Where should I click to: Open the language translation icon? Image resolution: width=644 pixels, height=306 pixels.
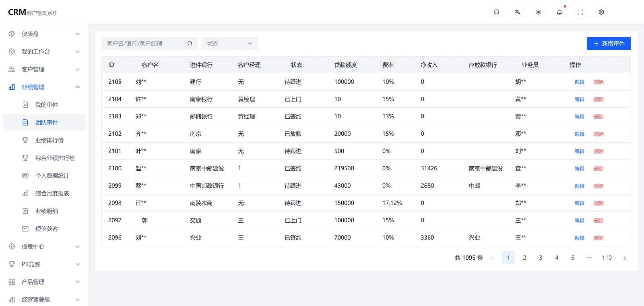[x=518, y=12]
